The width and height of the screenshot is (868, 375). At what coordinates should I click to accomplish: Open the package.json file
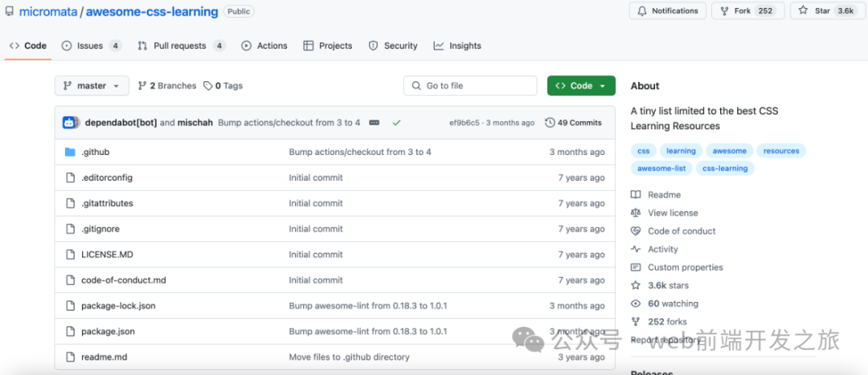[x=108, y=332]
